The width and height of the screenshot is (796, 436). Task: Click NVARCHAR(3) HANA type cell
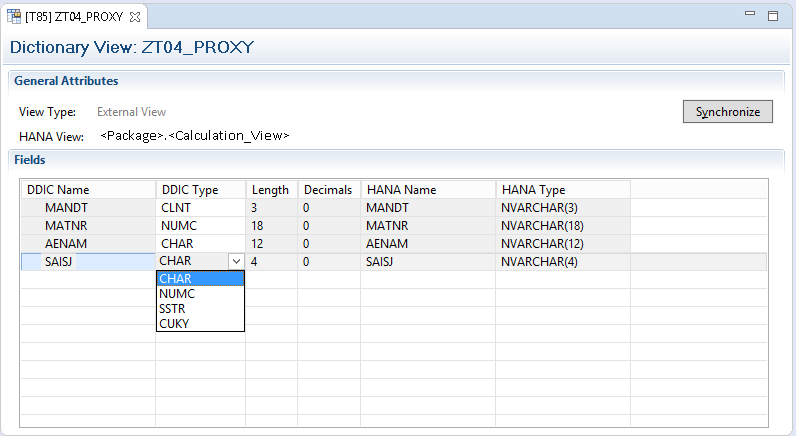[x=563, y=208]
